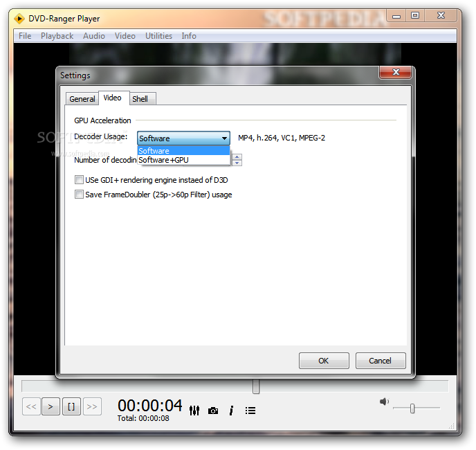Open the Audio menu
Viewport: 476px width, 450px height.
[94, 36]
